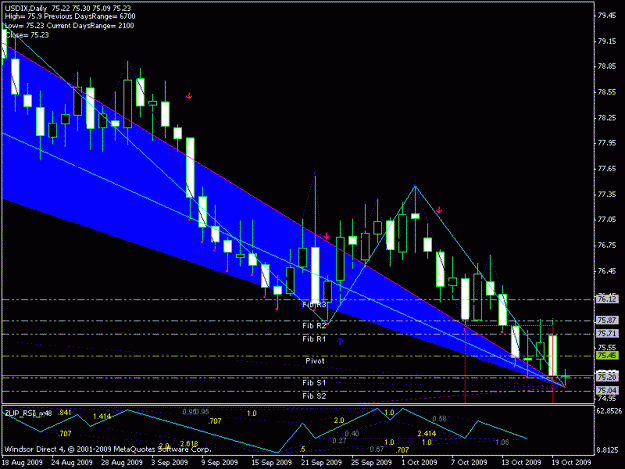Click the 76.75 price scale value
Viewport: 625px width, 469px height.
coord(607,245)
